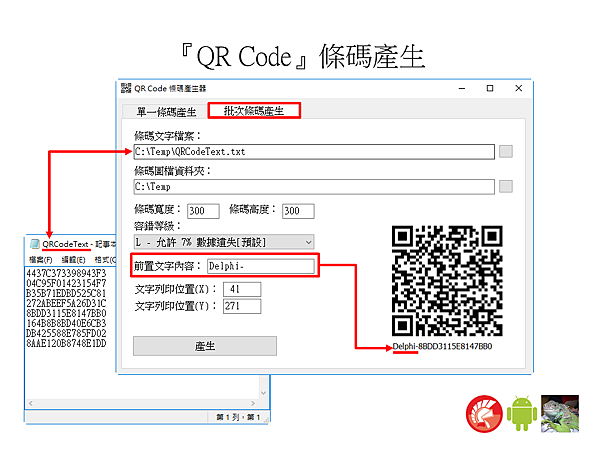Click the green Android robot icon
This screenshot has height=450, width=600.
tap(522, 413)
